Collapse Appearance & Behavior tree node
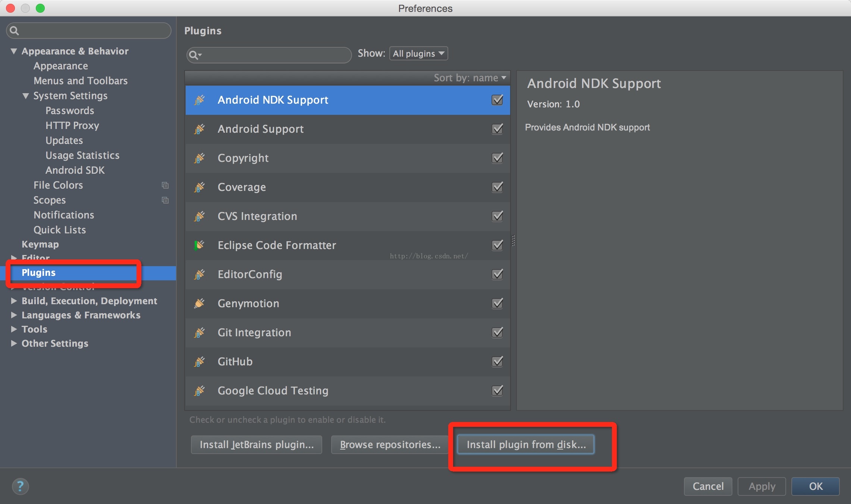 coord(14,51)
